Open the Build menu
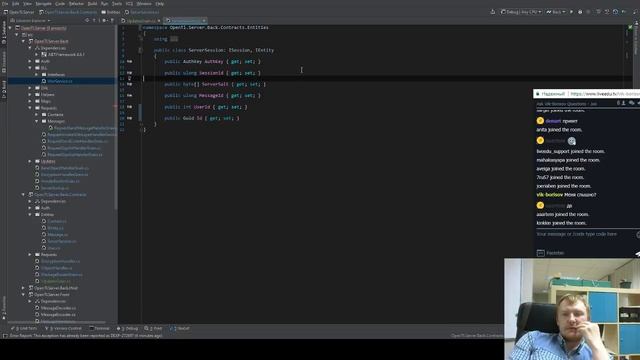This screenshot has height=360, width=640. click(x=93, y=4)
